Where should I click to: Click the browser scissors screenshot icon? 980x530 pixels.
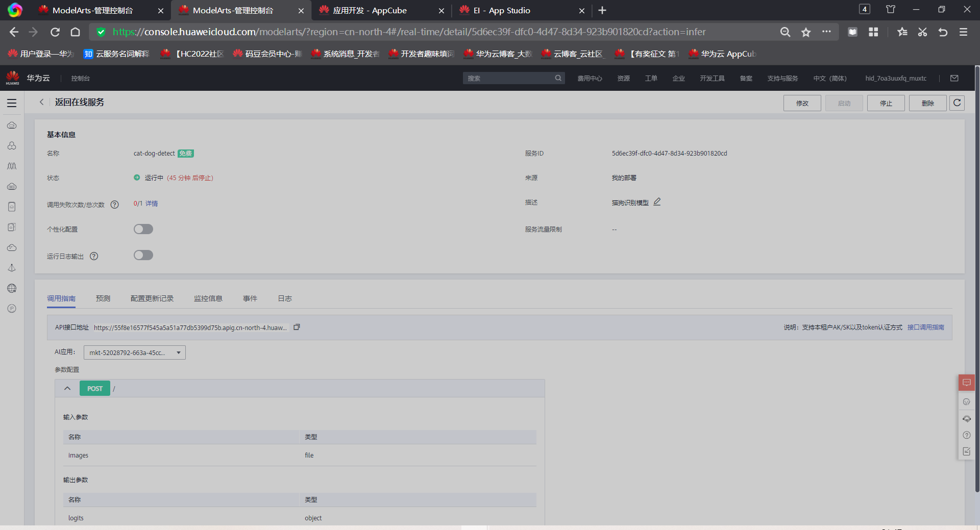(922, 32)
